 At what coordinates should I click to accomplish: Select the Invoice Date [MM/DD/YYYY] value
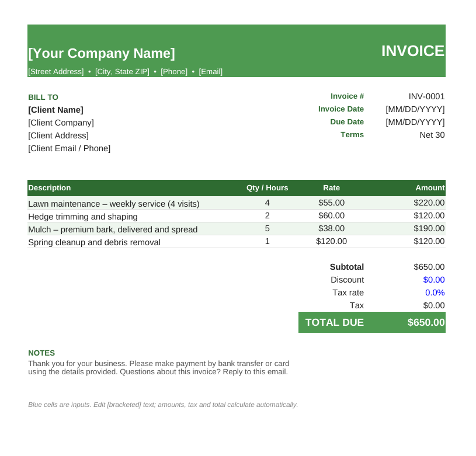[415, 109]
